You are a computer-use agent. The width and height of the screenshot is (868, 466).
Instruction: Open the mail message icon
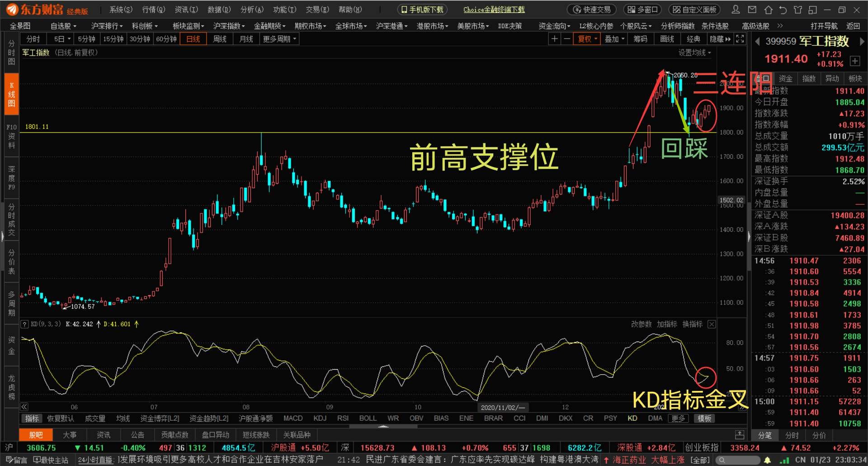pyautogui.click(x=752, y=10)
